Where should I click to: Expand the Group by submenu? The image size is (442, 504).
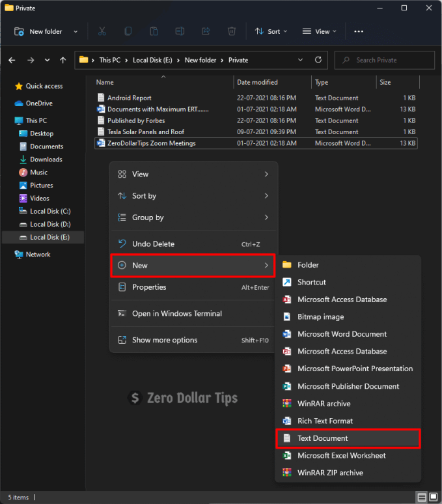click(193, 217)
